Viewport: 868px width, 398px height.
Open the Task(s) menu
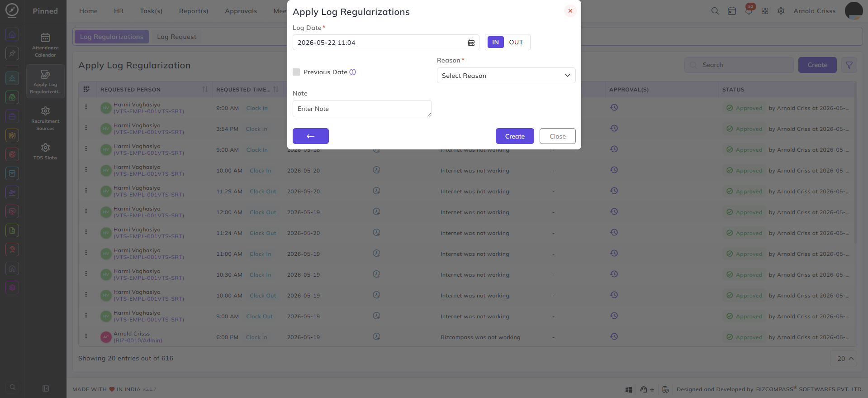point(151,11)
